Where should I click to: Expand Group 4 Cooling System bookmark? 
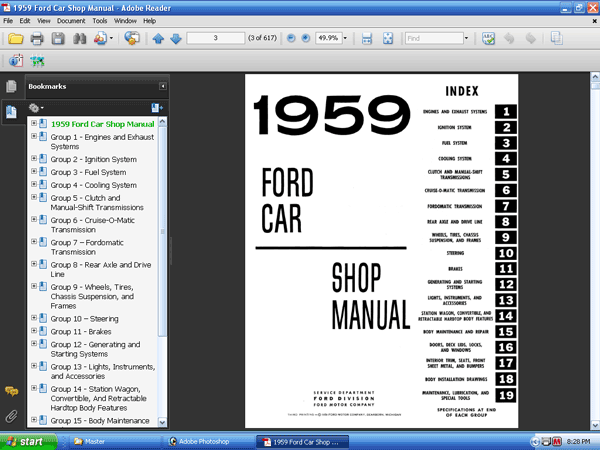(34, 184)
